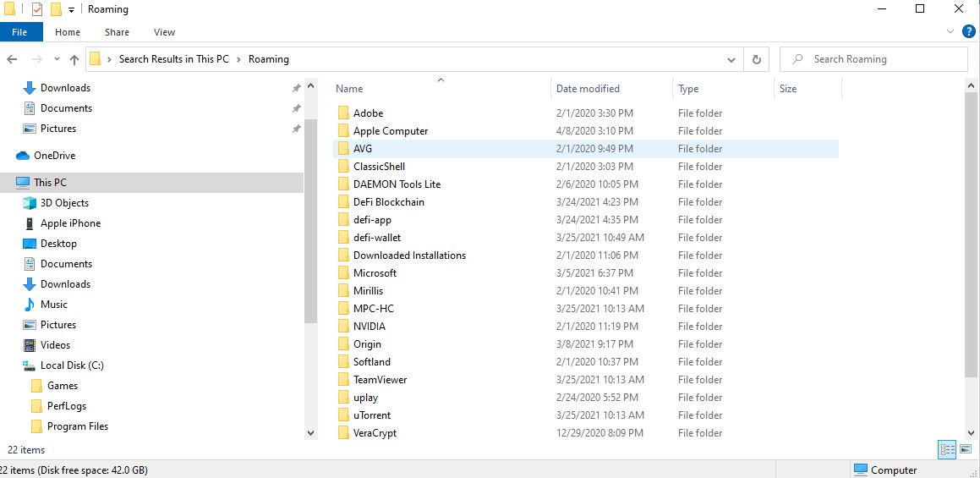Sort by Name column header
980x478 pixels.
[x=440, y=88]
